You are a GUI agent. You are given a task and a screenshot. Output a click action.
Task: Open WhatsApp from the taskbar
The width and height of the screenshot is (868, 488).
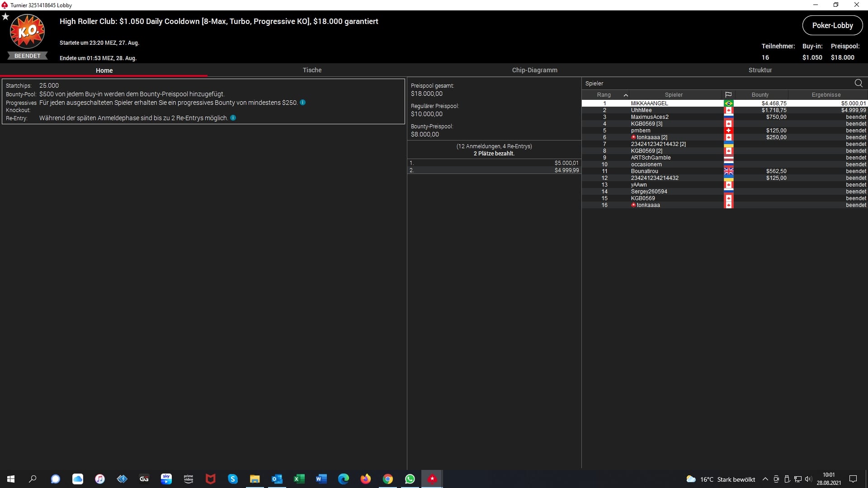point(410,479)
